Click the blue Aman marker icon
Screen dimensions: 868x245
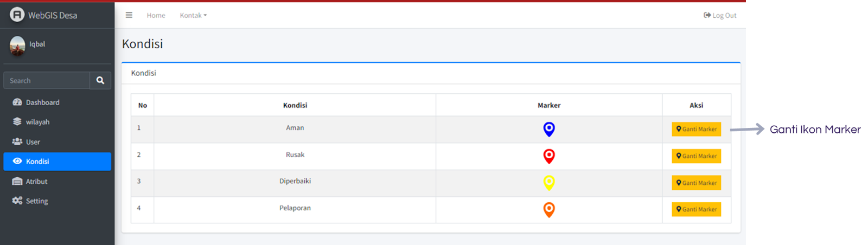click(549, 129)
